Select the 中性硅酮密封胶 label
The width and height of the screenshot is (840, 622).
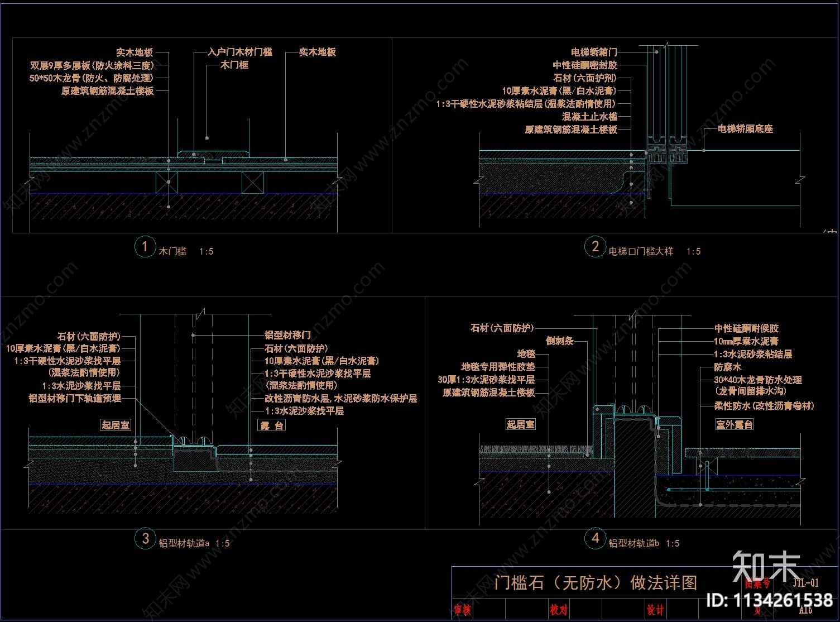click(585, 65)
